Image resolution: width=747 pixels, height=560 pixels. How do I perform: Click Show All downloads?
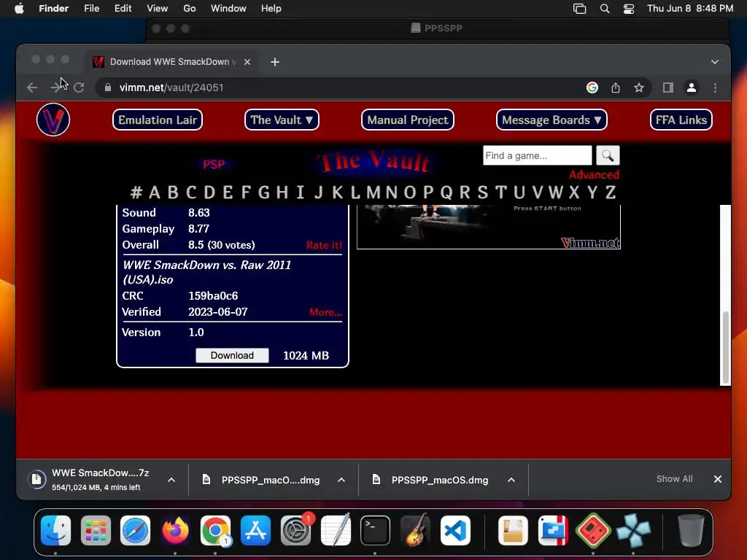[675, 479]
